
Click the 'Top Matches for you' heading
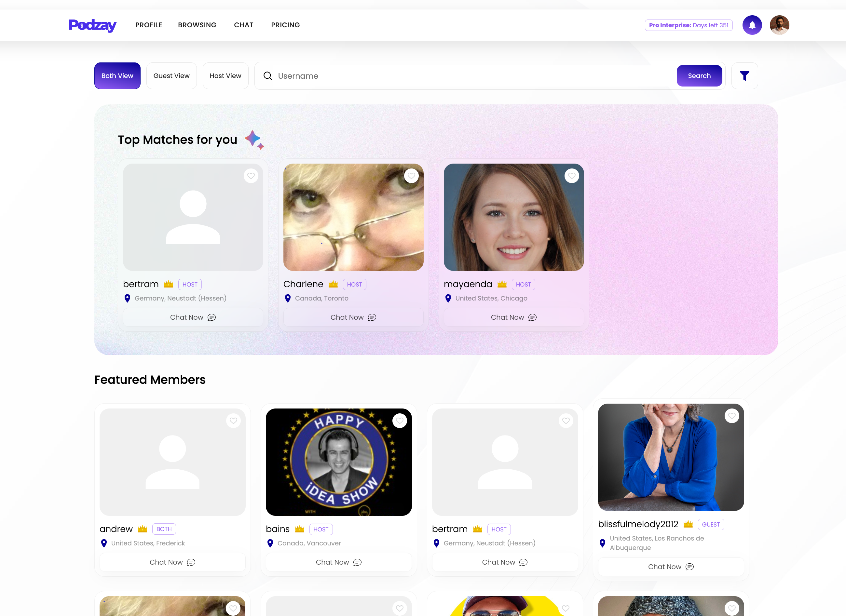click(178, 140)
